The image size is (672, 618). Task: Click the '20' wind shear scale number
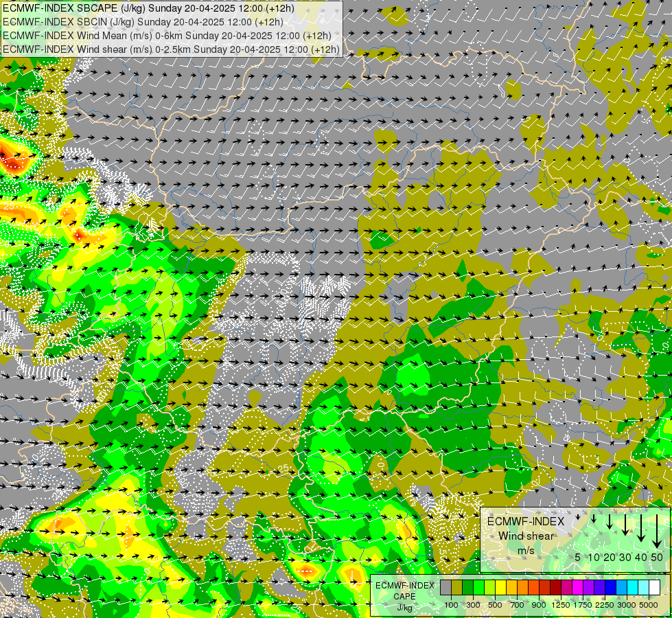(x=610, y=557)
